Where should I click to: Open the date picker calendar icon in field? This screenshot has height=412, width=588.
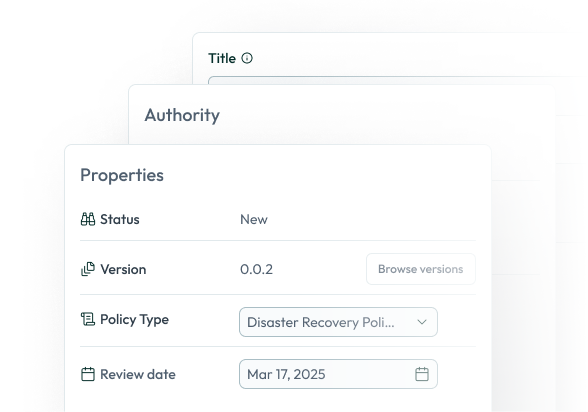pyautogui.click(x=422, y=374)
